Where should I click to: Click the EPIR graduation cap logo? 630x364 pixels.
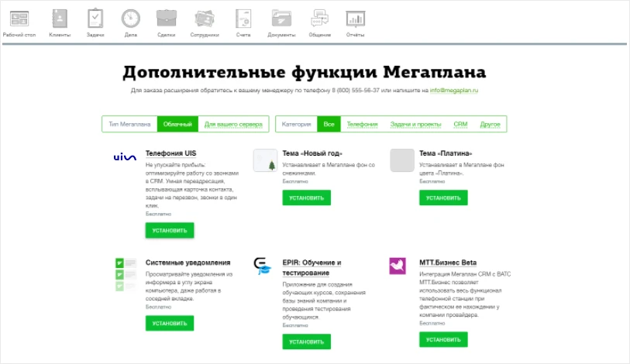coord(263,266)
